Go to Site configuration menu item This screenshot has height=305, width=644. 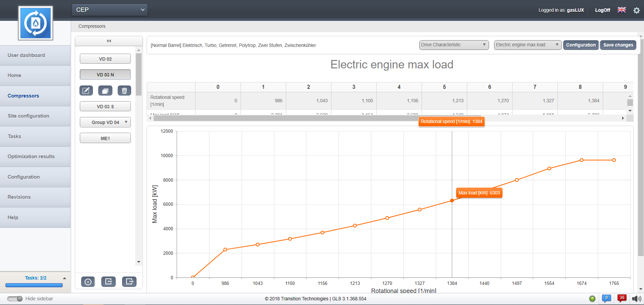tap(29, 116)
